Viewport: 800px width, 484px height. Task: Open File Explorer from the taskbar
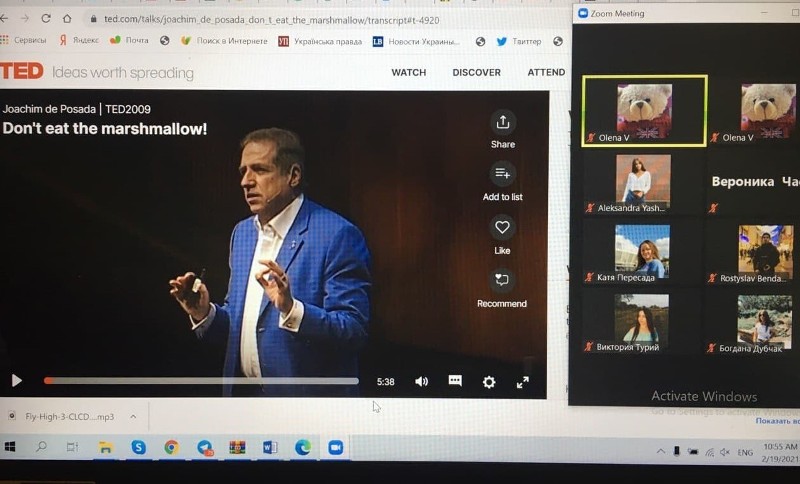(106, 447)
